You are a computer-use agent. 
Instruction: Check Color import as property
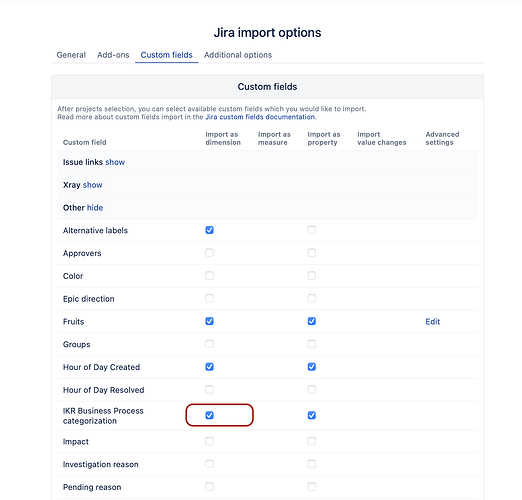pyautogui.click(x=312, y=276)
